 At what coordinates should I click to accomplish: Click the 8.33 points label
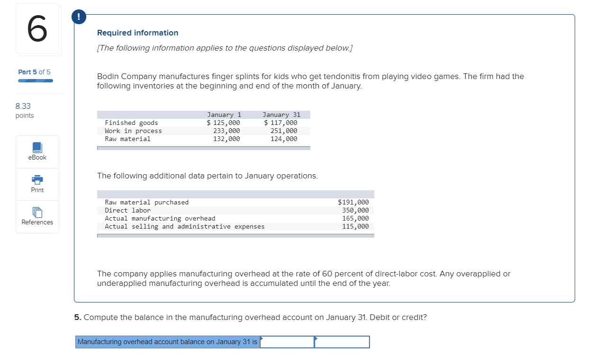click(x=25, y=111)
